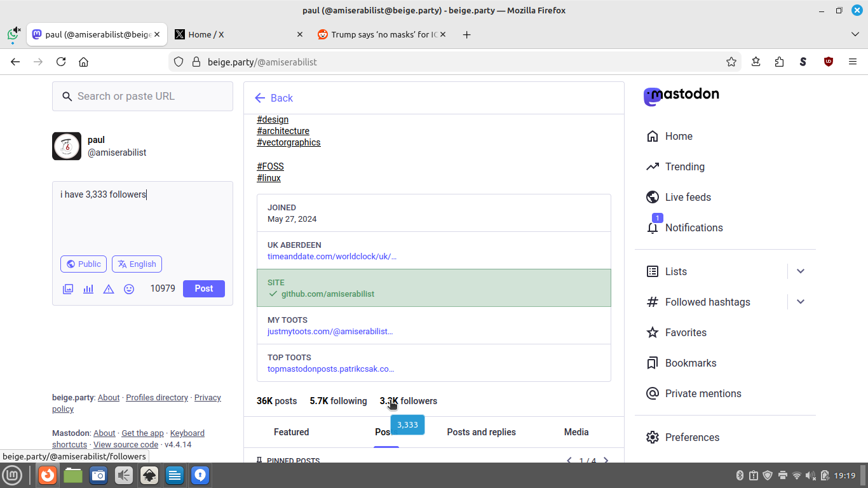Image resolution: width=868 pixels, height=488 pixels.
Task: Change post language from English
Action: [137, 264]
